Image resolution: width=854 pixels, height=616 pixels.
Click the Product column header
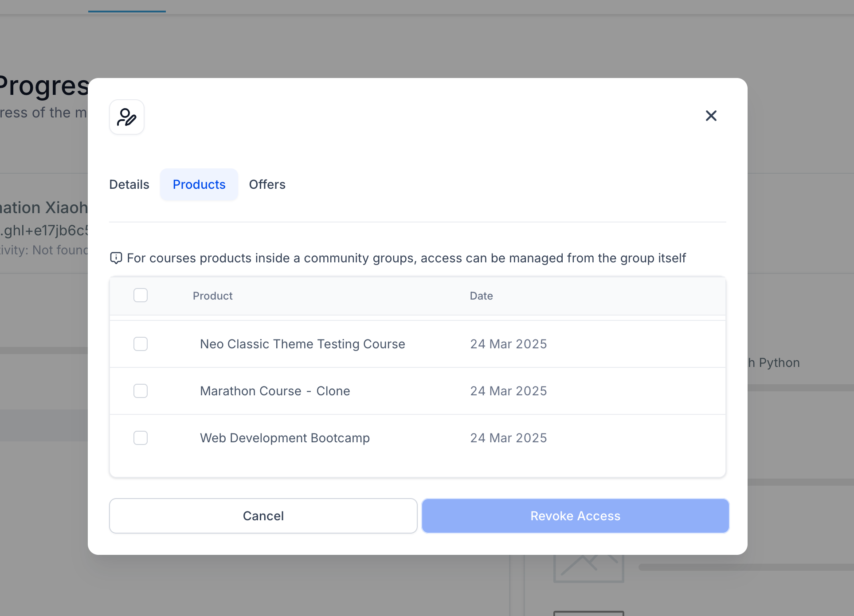point(212,296)
